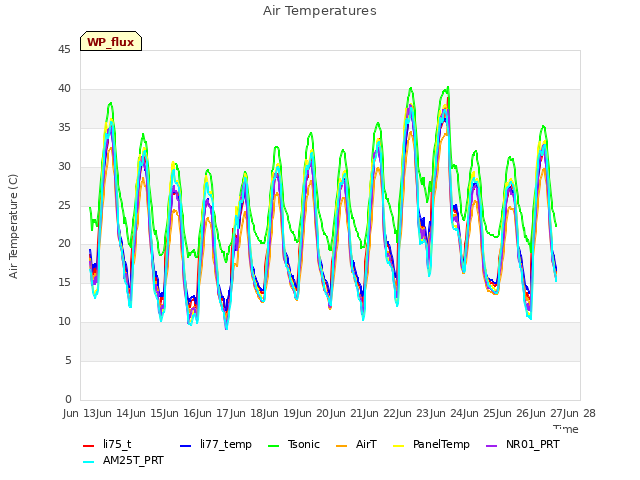Toggle the li77_temp legend entry
Viewport: 640px width, 480px height.
pos(216,444)
